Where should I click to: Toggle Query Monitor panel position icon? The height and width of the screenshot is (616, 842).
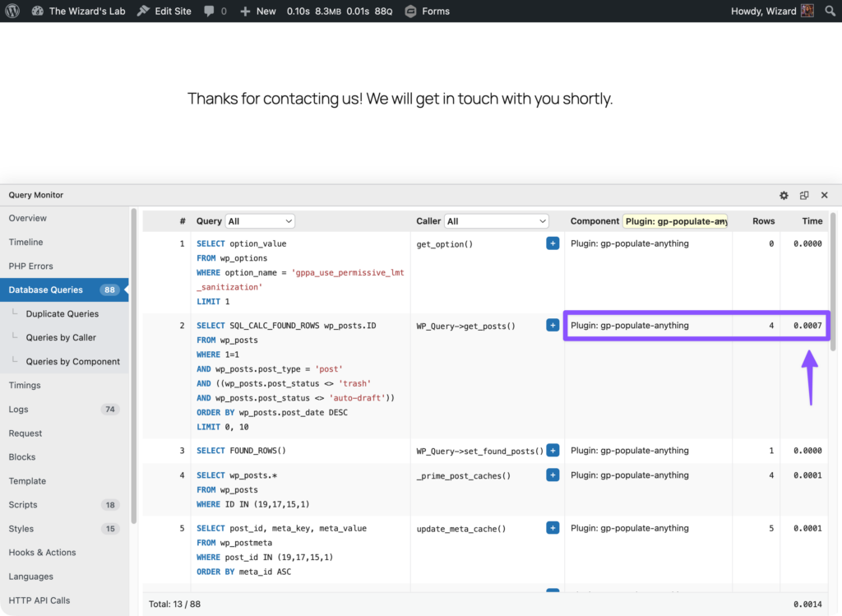click(804, 195)
